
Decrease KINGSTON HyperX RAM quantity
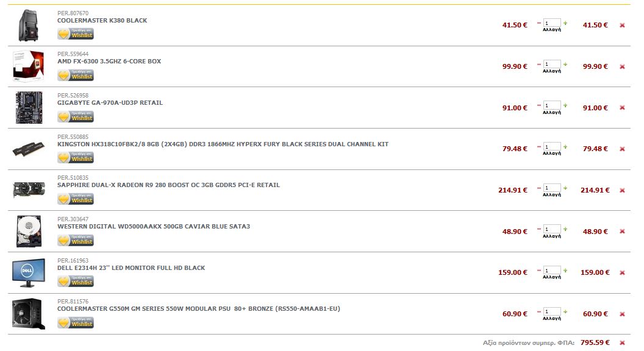point(539,147)
